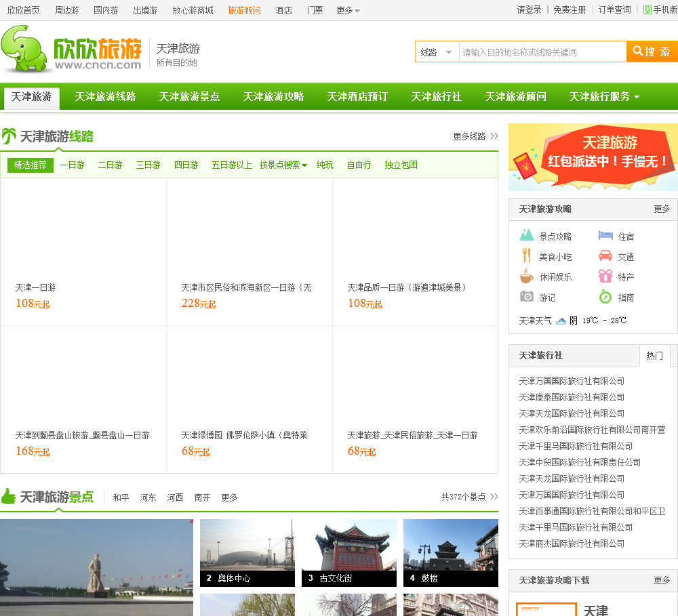
Task: Click the 指南 compass icon
Action: [605, 297]
